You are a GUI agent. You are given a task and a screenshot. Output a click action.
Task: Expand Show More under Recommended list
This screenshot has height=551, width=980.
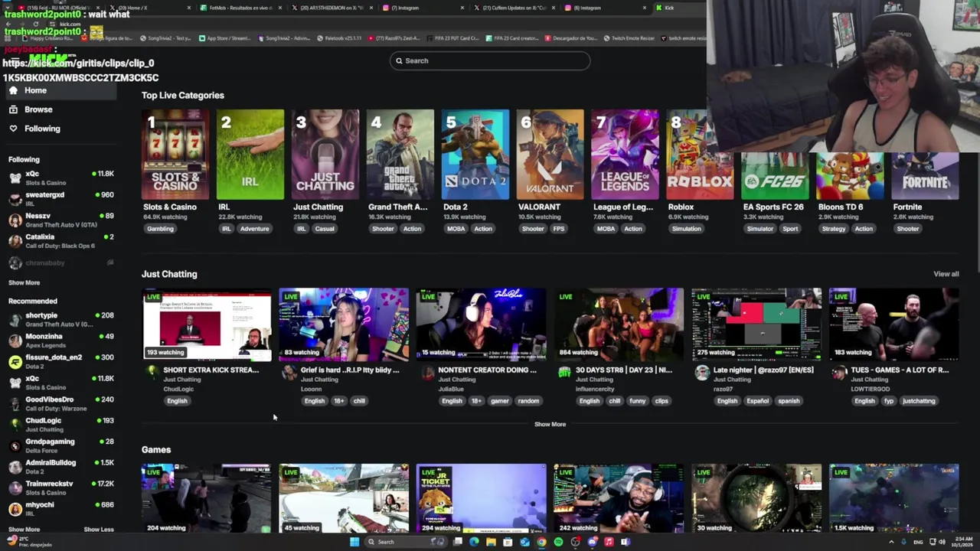24,529
